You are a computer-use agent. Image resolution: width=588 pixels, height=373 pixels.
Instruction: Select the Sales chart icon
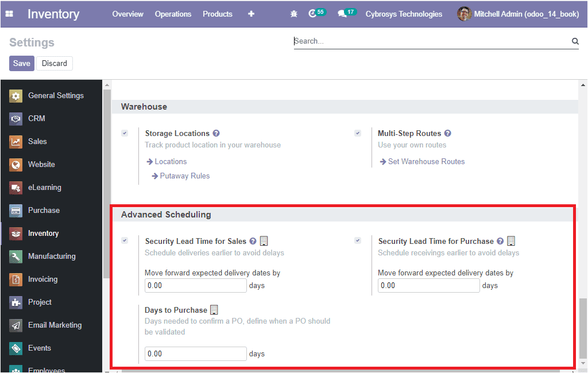16,142
